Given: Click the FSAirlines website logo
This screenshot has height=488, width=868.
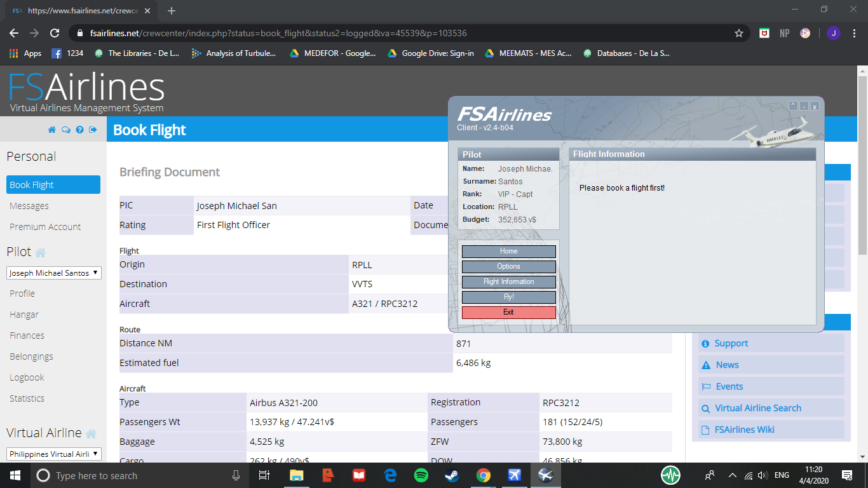Looking at the screenshot, I should 86,92.
